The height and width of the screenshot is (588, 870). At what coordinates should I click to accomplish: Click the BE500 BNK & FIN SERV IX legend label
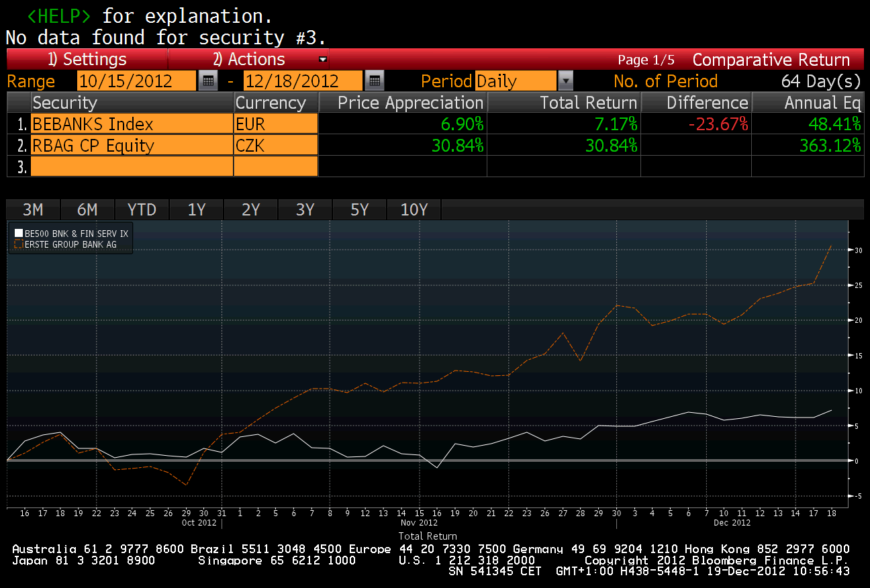[76, 234]
